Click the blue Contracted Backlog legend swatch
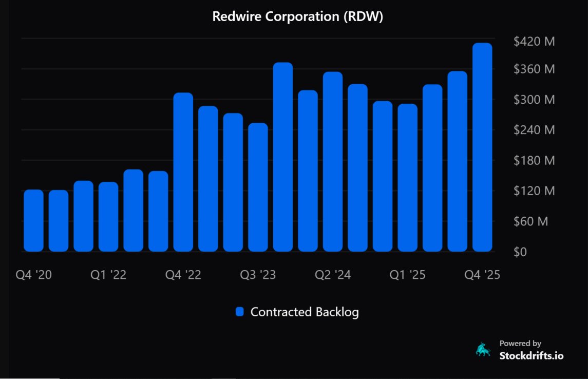The height and width of the screenshot is (379, 588). point(240,312)
